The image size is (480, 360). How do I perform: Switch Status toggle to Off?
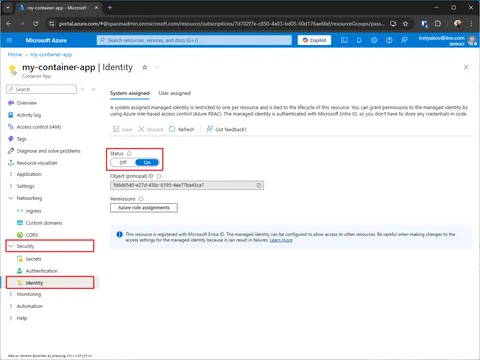123,162
